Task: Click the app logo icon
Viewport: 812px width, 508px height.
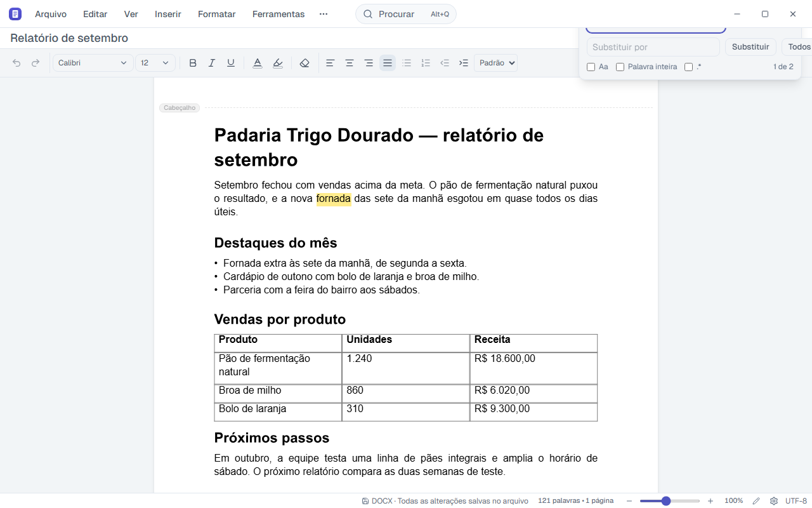Action: point(15,14)
